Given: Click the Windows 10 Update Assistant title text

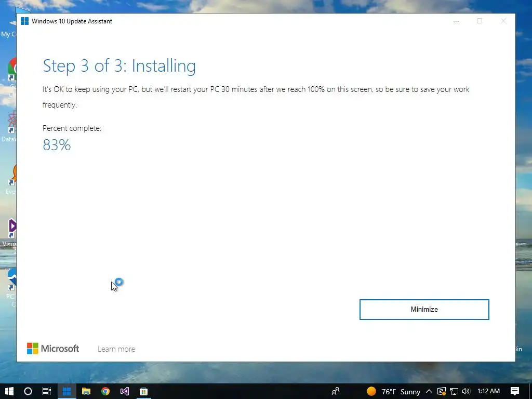Looking at the screenshot, I should click(x=72, y=21).
